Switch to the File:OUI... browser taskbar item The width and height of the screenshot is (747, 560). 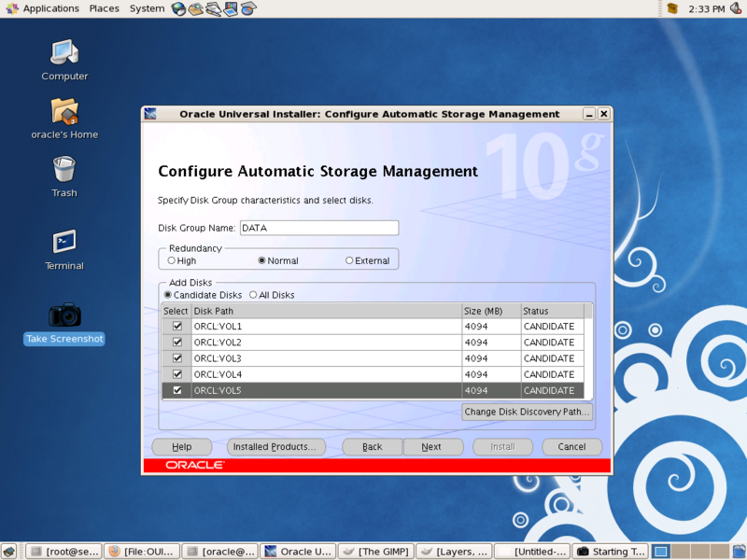(142, 552)
